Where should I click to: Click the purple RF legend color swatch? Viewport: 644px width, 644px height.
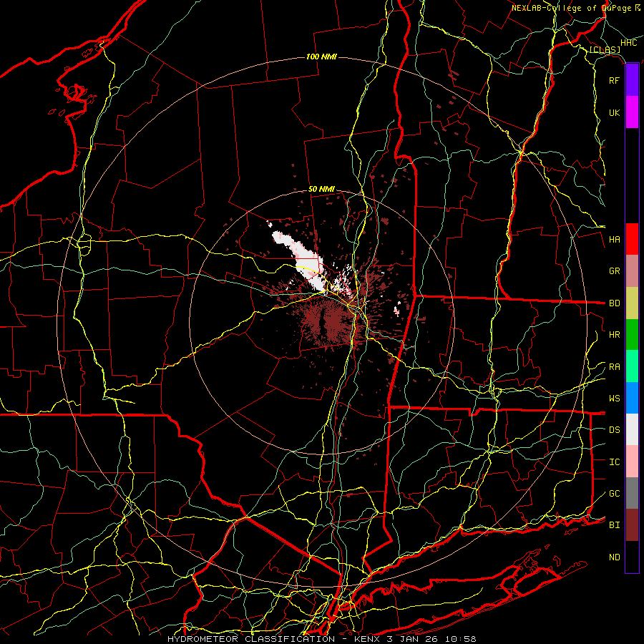click(x=632, y=80)
